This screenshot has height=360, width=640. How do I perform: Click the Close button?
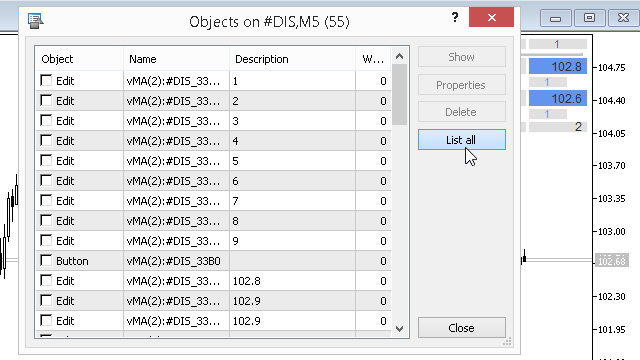coord(462,328)
